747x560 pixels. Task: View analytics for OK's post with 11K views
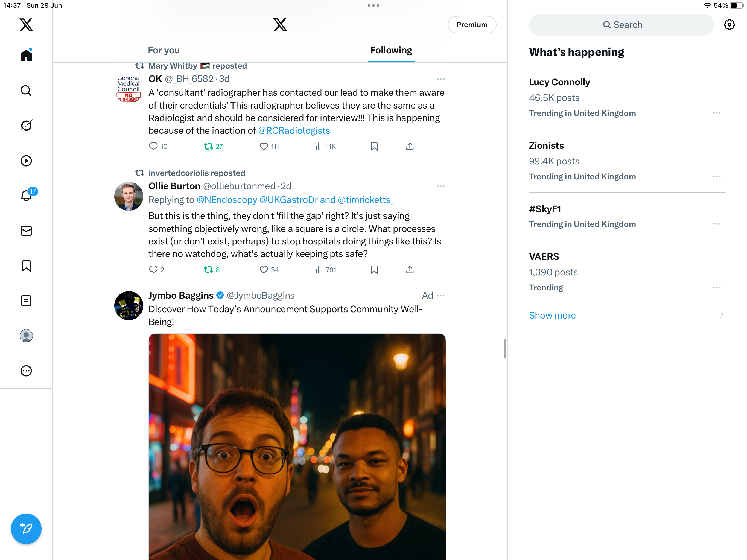click(x=325, y=146)
